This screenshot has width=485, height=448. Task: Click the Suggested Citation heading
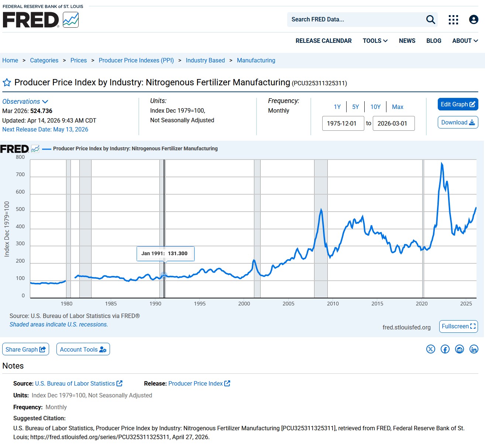coord(39,418)
